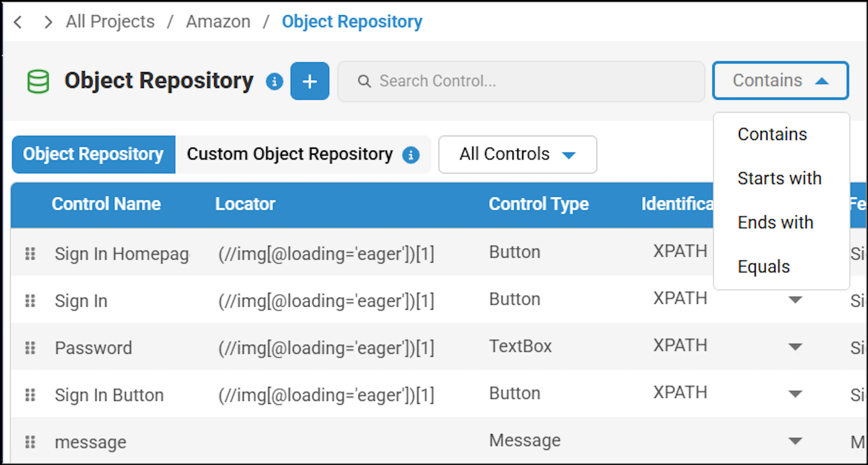Open the All Controls dropdown
This screenshot has width=868, height=465.
click(x=518, y=155)
